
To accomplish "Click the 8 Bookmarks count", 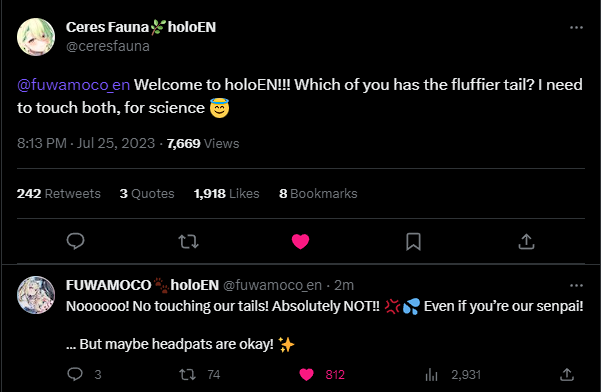I will tap(318, 194).
